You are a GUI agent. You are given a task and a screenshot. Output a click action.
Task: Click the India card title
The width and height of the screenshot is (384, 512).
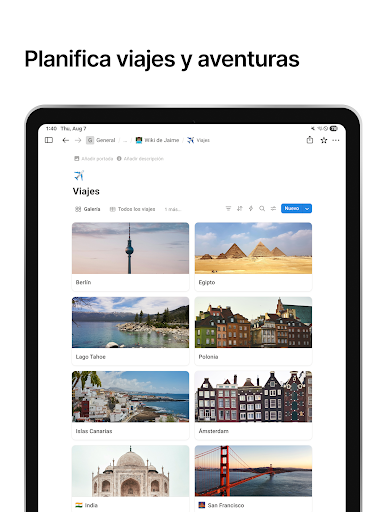point(91,505)
